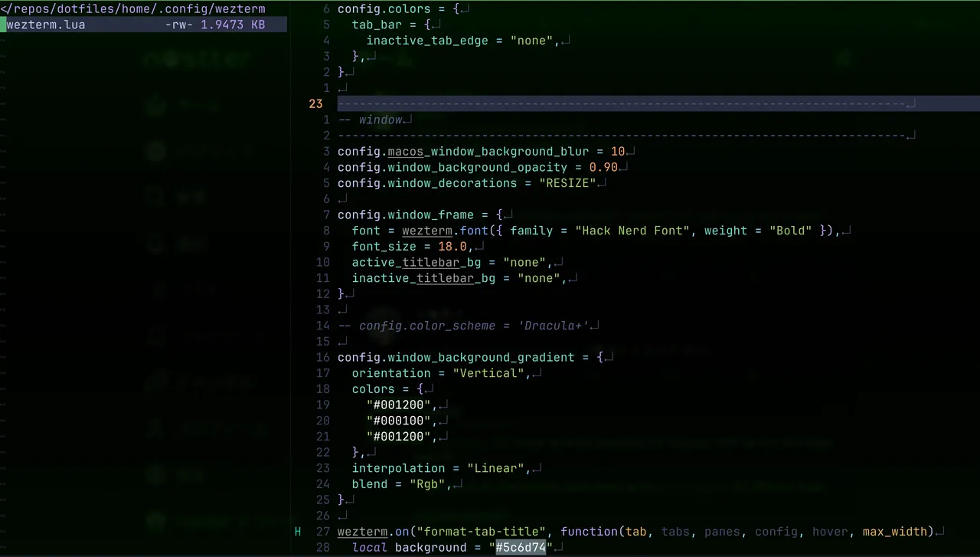Click the "format-tab-title" event string
This screenshot has width=980, height=557.
point(481,532)
